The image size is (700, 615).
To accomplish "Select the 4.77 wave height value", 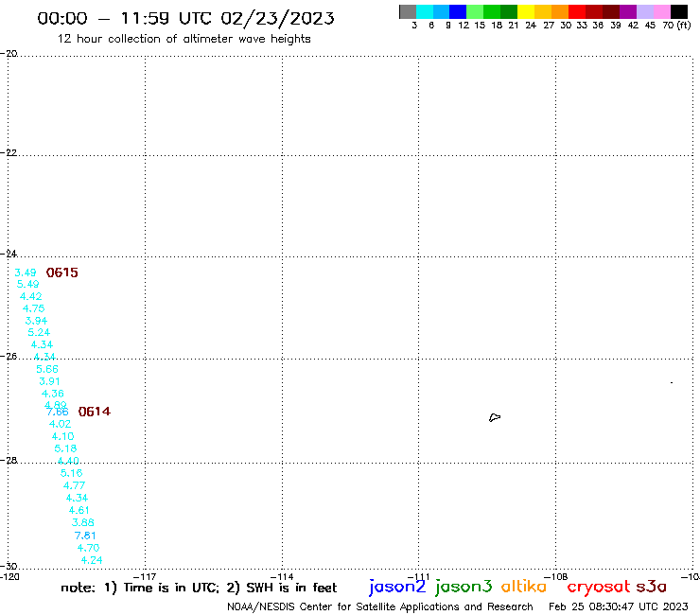I will pos(74,485).
